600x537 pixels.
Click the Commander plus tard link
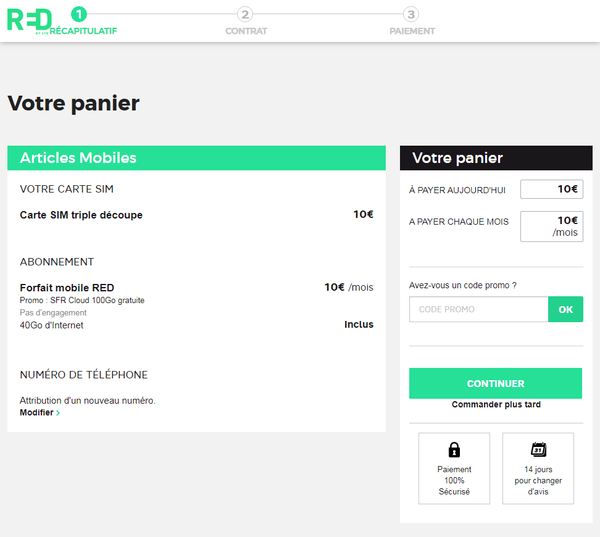(495, 405)
